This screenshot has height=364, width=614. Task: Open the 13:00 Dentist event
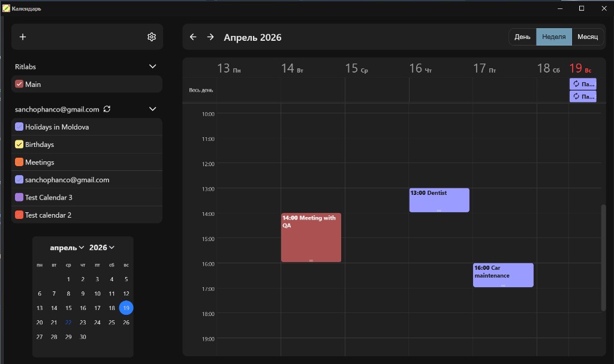(x=439, y=200)
